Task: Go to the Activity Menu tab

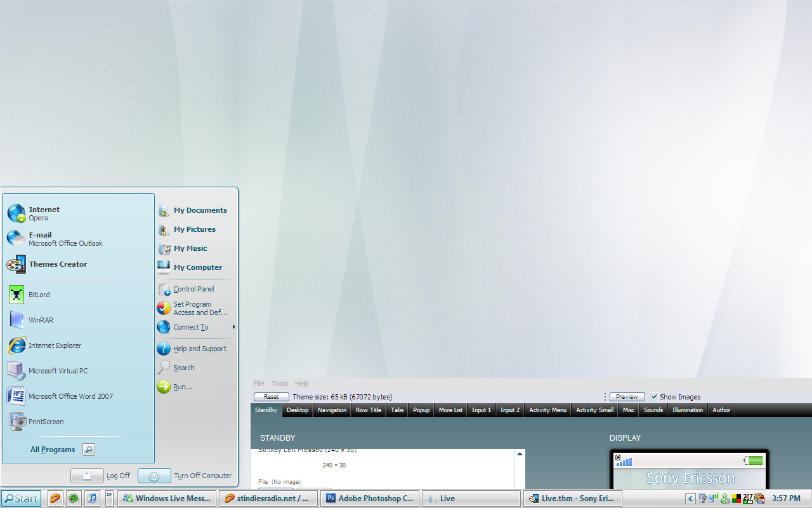Action: [548, 410]
